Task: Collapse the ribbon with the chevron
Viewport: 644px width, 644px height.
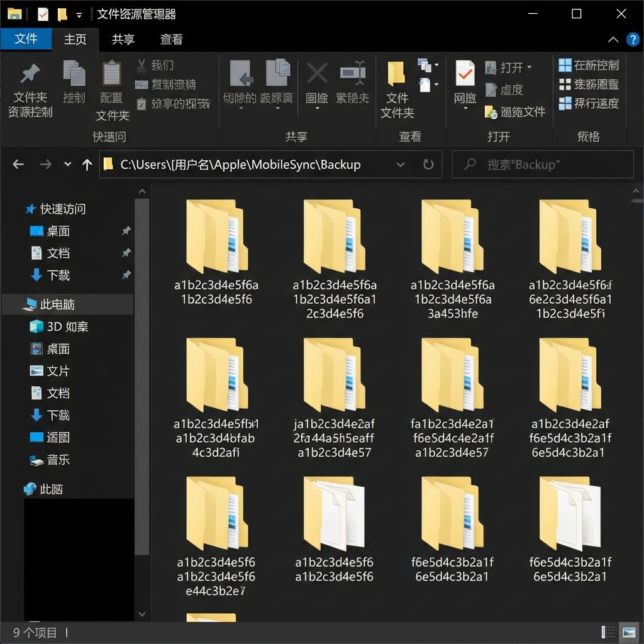Action: click(613, 40)
